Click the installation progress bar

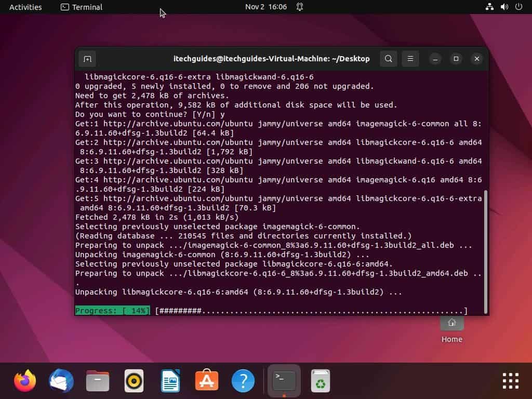(312, 311)
